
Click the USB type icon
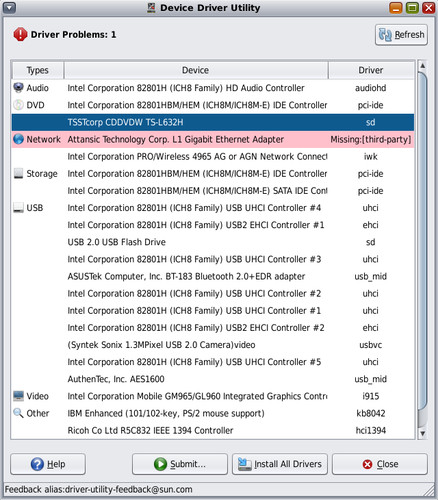pos(18,208)
